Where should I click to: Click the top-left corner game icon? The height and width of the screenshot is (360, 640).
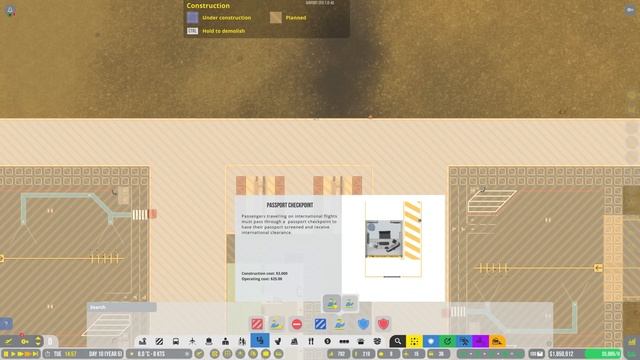click(10, 11)
